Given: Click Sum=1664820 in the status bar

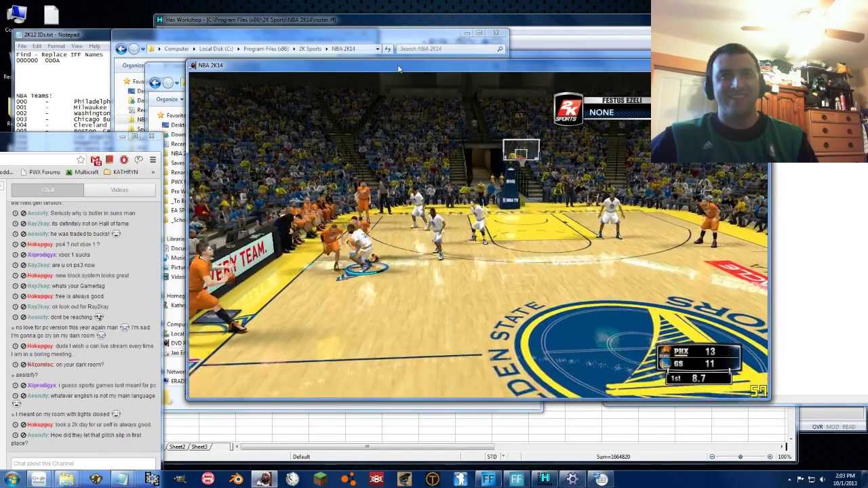Looking at the screenshot, I should click(613, 457).
